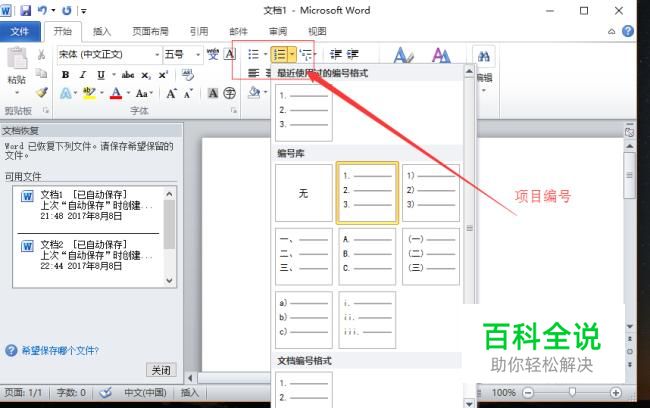This screenshot has width=650, height=408.
Task: Select the Format Painter brush icon
Action: (x=41, y=92)
